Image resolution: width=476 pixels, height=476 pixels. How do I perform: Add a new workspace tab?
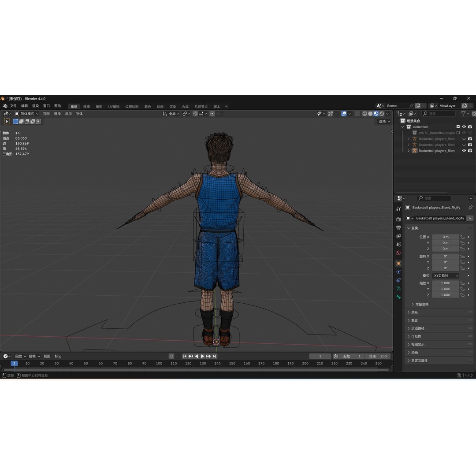226,107
